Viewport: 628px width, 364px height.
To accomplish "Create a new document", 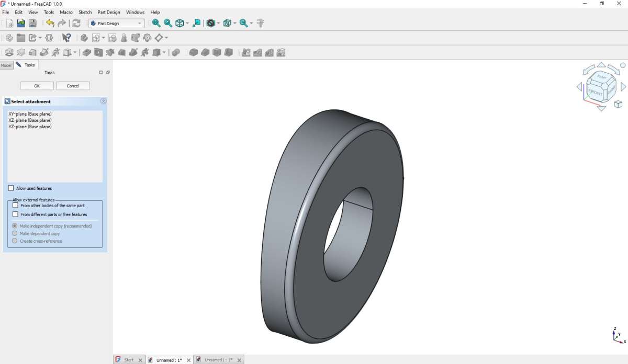I will tap(9, 23).
